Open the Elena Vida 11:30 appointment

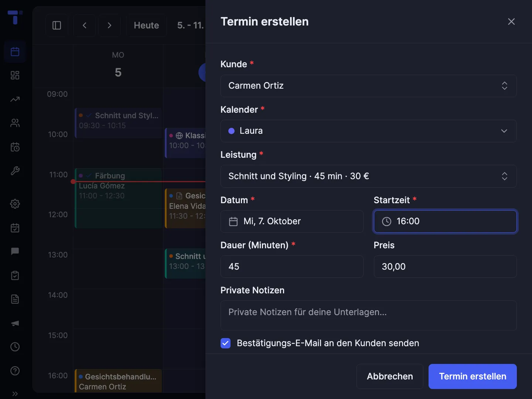[x=185, y=208]
